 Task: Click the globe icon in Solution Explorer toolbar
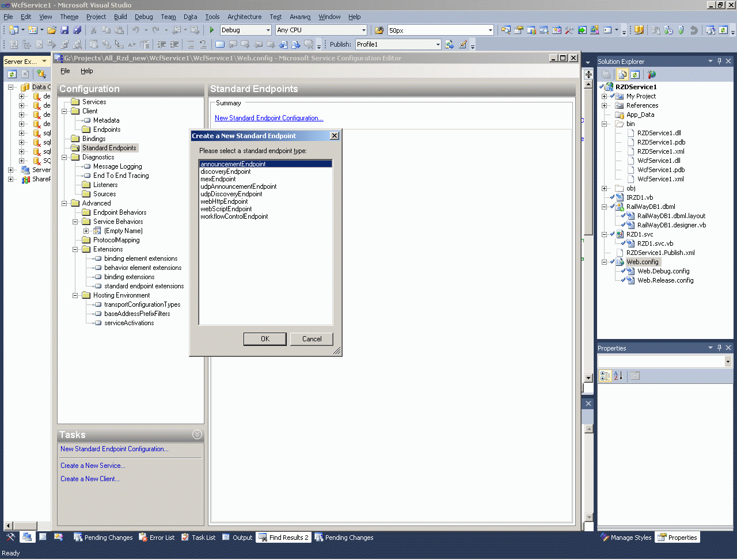(651, 74)
